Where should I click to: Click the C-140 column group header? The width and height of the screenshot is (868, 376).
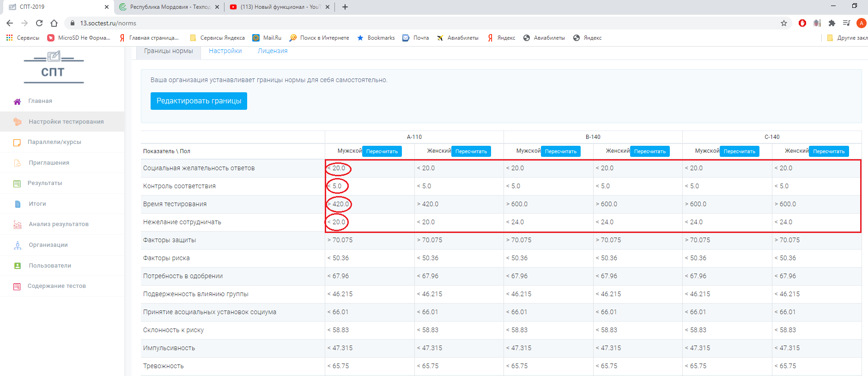tap(772, 137)
